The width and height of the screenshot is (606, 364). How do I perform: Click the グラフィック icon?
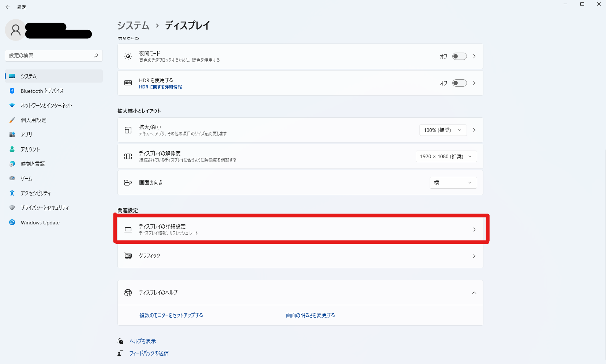pos(128,256)
